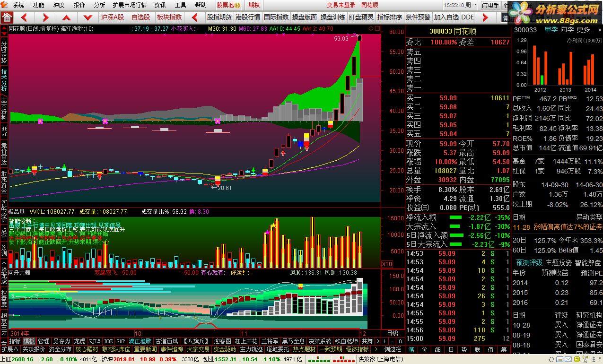Click the 侧边栏 button

(x=393, y=349)
